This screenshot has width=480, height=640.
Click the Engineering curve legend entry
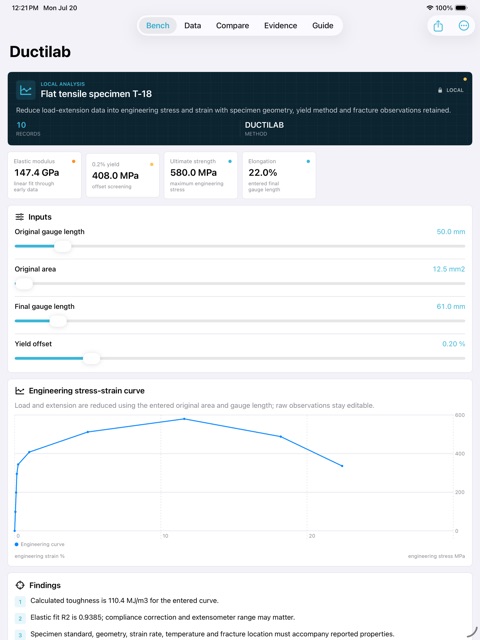(40, 544)
